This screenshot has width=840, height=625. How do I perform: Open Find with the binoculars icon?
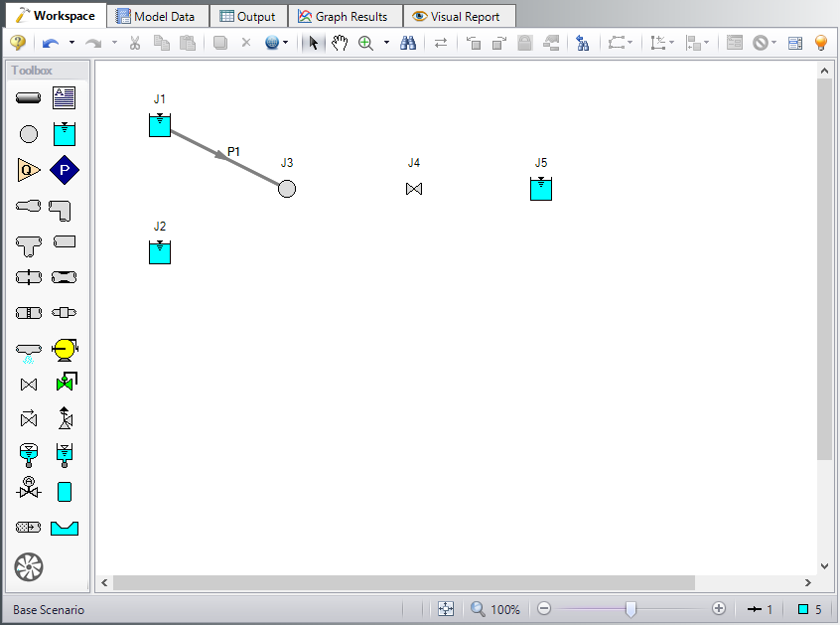408,43
